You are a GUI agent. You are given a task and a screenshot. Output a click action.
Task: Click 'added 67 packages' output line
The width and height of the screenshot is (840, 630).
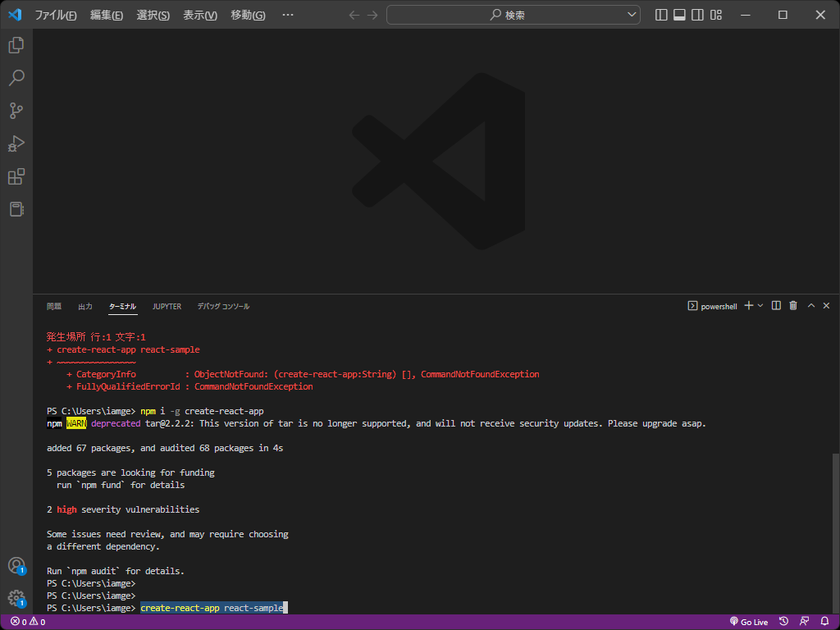click(165, 449)
